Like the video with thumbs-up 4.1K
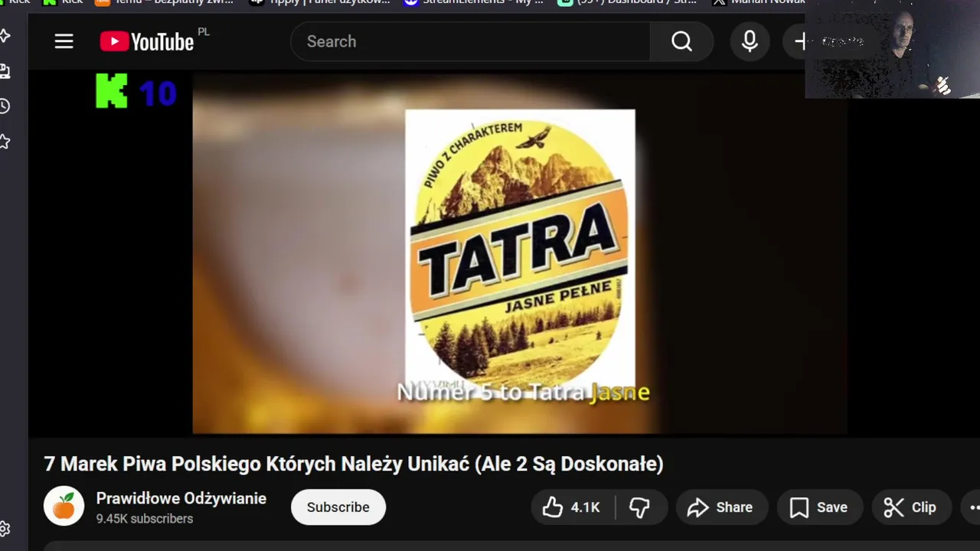The height and width of the screenshot is (551, 980). tap(571, 507)
